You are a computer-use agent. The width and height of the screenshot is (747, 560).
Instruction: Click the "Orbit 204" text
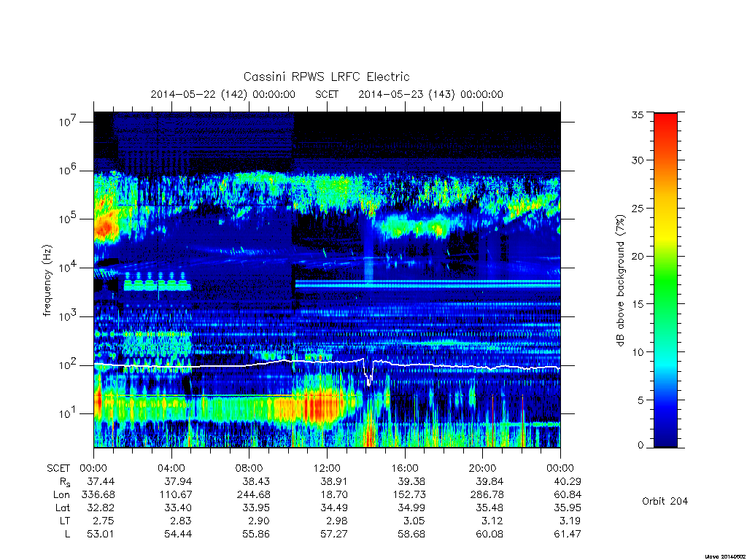pyautogui.click(x=665, y=501)
